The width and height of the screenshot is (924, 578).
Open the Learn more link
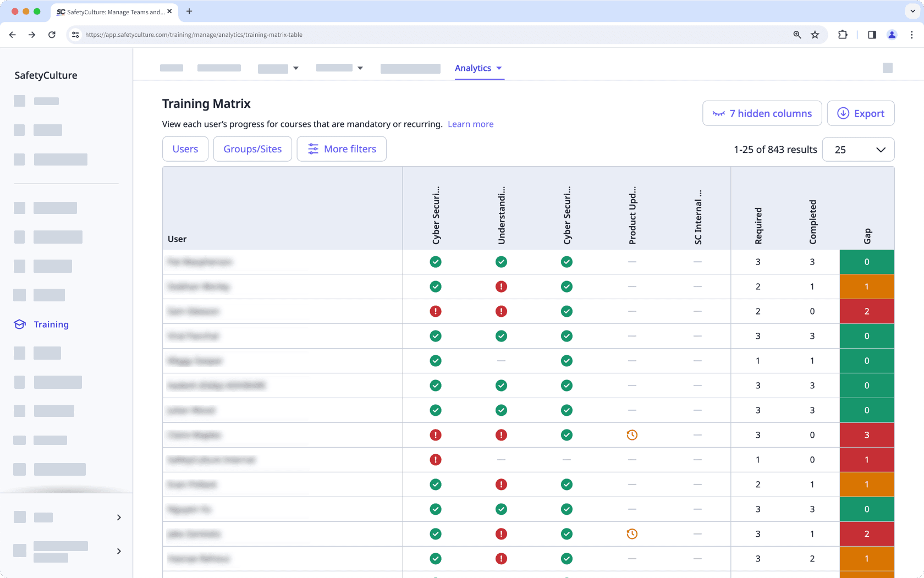click(x=470, y=124)
